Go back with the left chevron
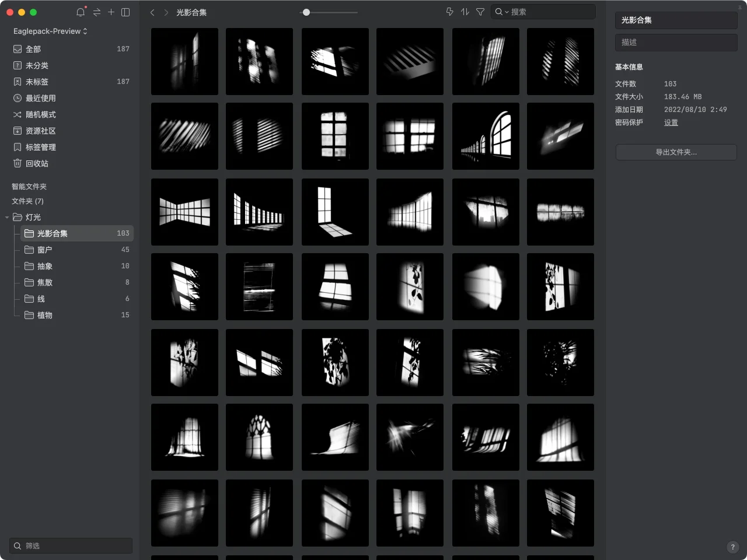 (x=152, y=12)
